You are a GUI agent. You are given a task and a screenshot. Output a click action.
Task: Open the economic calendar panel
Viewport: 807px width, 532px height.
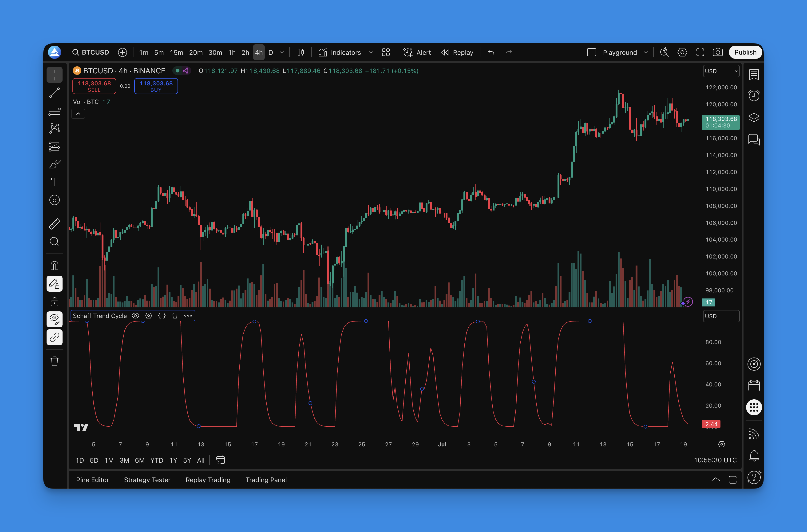click(754, 386)
